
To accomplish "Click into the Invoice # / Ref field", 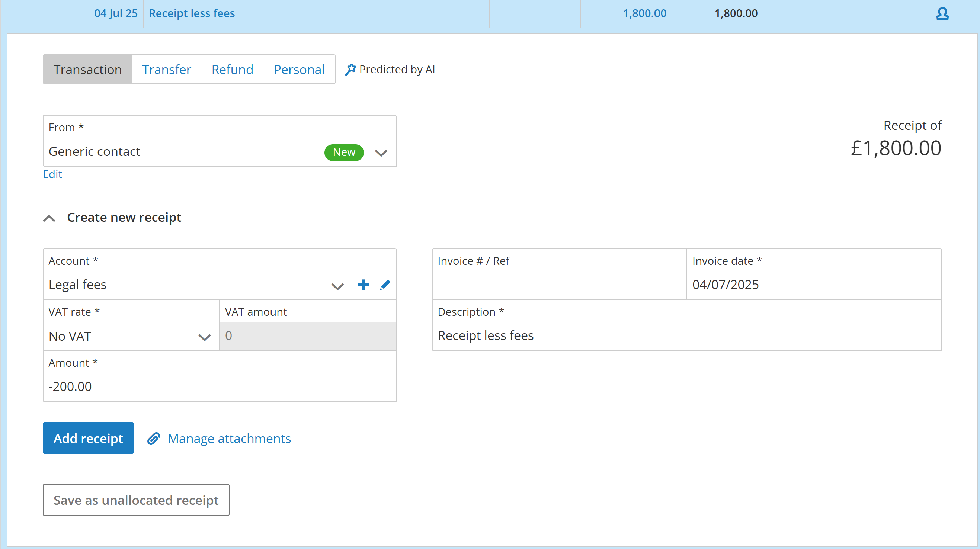I will click(x=558, y=285).
